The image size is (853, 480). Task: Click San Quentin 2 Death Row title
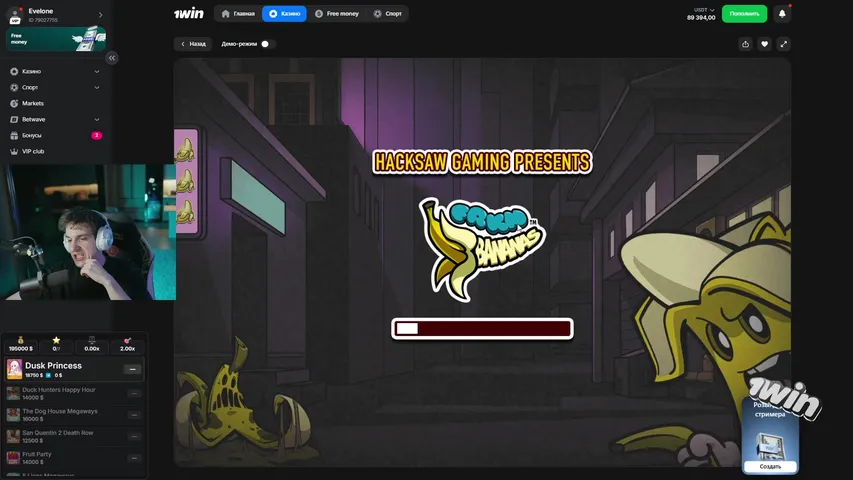58,433
